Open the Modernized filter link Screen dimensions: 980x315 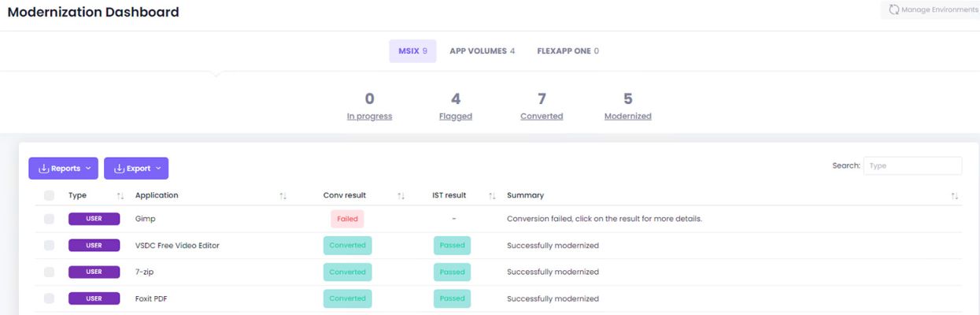point(628,116)
